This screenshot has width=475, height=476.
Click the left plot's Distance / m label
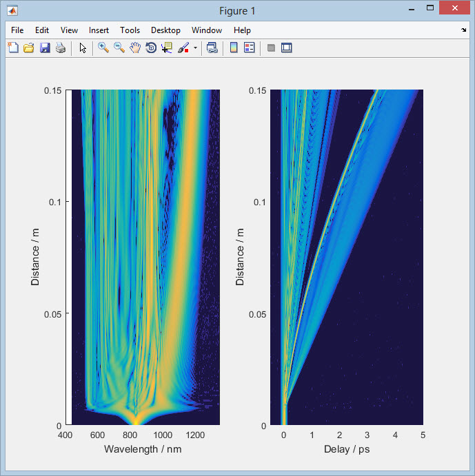35,257
